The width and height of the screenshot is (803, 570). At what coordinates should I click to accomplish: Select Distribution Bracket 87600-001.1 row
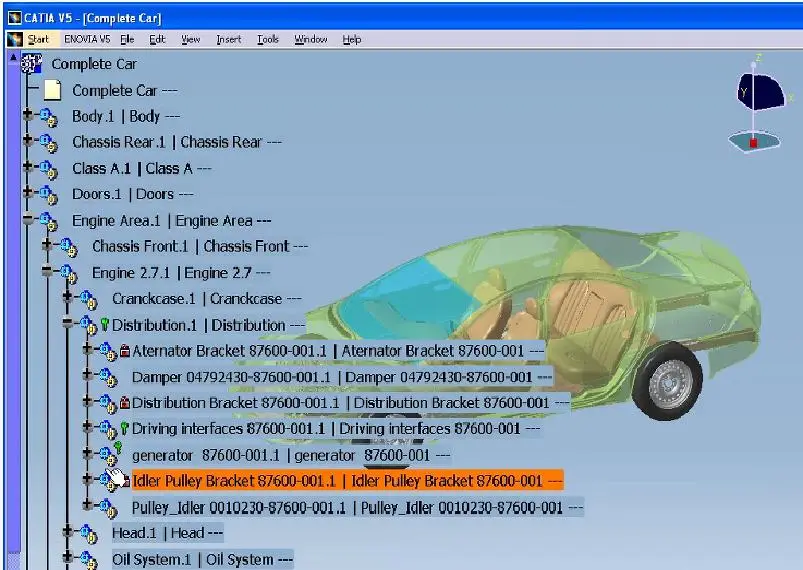pyautogui.click(x=351, y=403)
